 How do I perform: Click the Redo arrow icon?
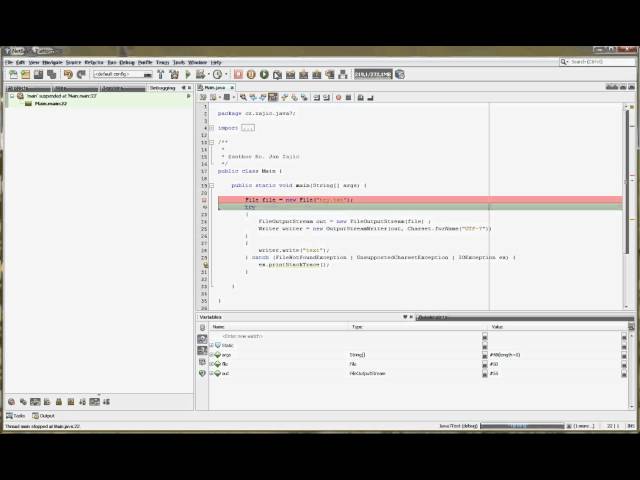pos(81,74)
